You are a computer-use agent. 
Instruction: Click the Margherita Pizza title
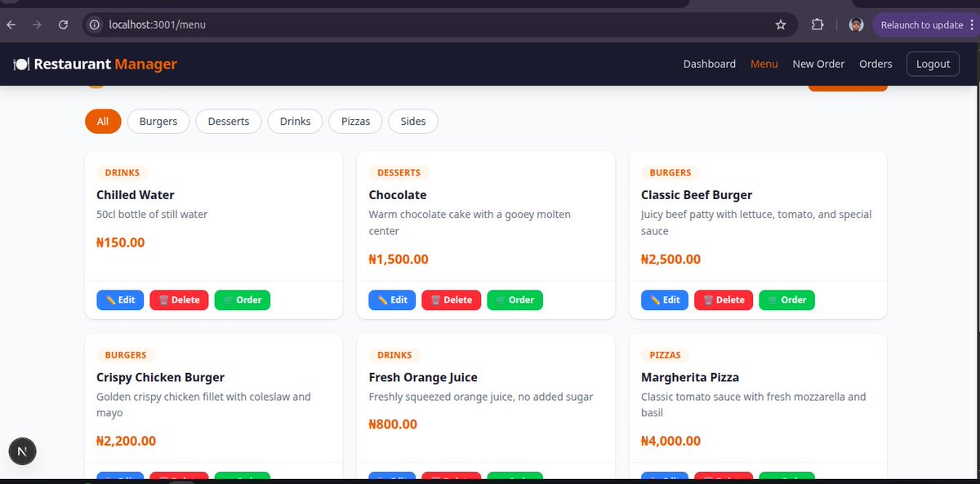690,377
